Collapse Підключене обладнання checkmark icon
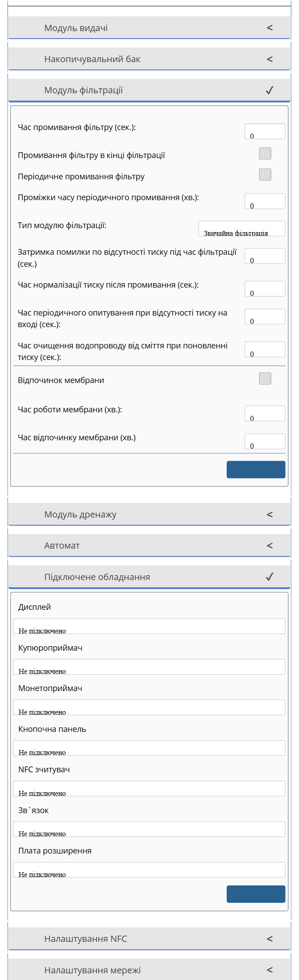This screenshot has width=299, height=980. tap(269, 577)
